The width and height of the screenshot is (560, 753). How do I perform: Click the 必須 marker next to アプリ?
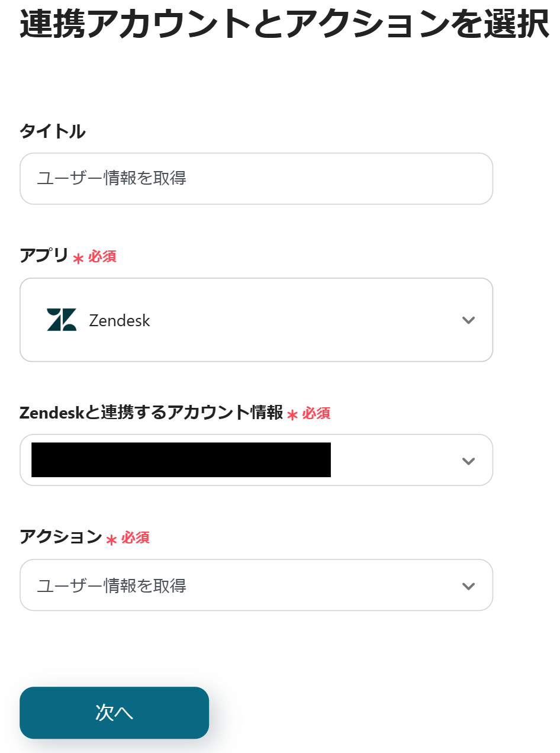(102, 257)
